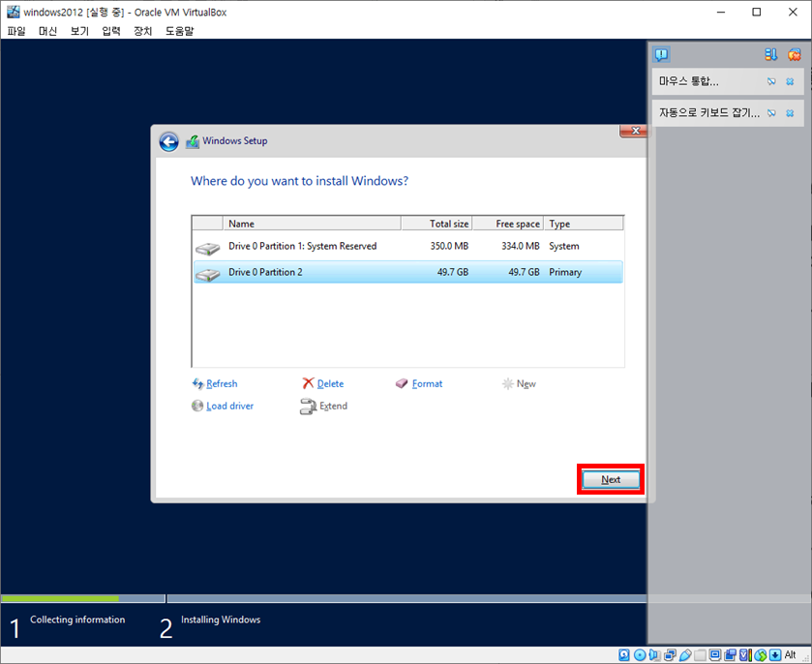Click the grayed-out Extend option
The height and width of the screenshot is (664, 812).
click(x=334, y=407)
